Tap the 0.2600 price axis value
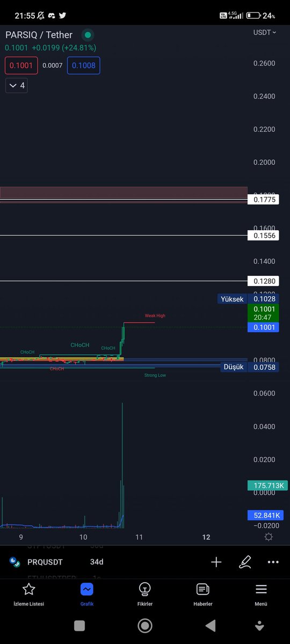This screenshot has height=644, width=290. pyautogui.click(x=264, y=63)
